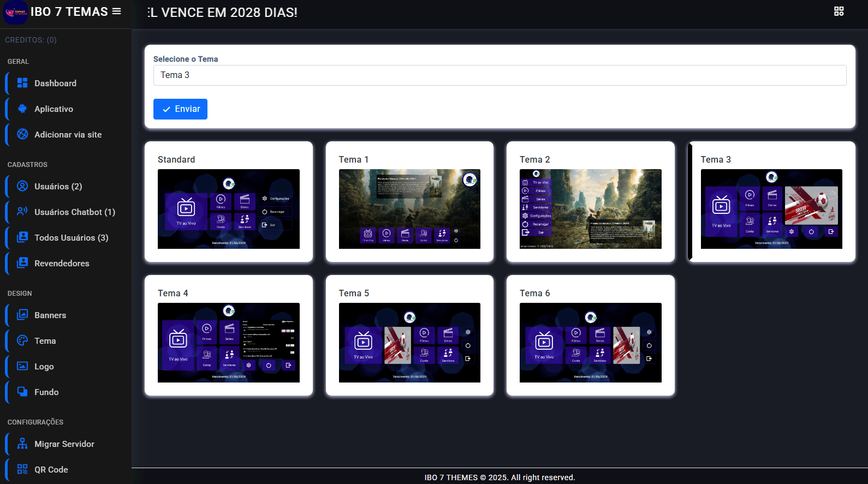Open Usuários Chatbot (1) entry
This screenshot has width=868, height=484.
[x=74, y=212]
